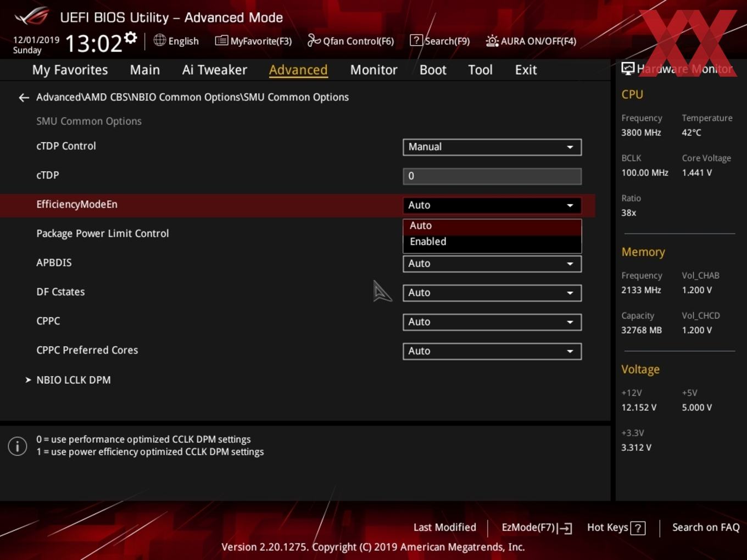Select the APBDIS row label
Viewport: 747px width, 560px height.
tap(54, 262)
